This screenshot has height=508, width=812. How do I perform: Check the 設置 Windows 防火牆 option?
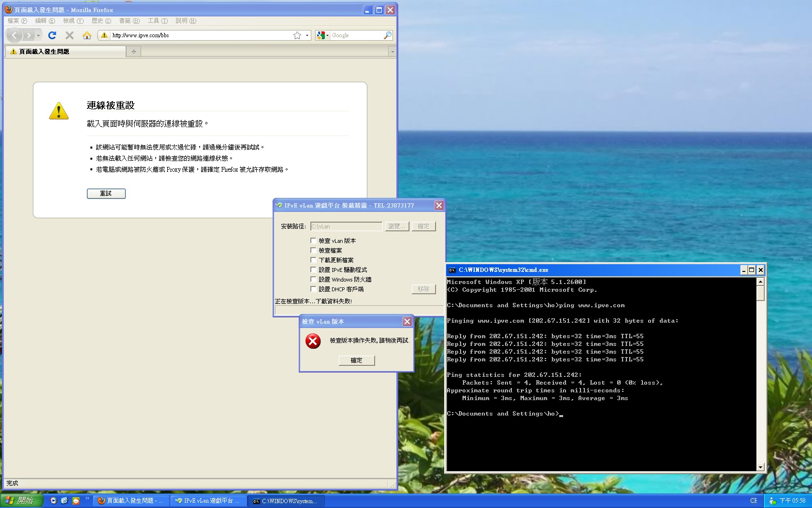[313, 279]
